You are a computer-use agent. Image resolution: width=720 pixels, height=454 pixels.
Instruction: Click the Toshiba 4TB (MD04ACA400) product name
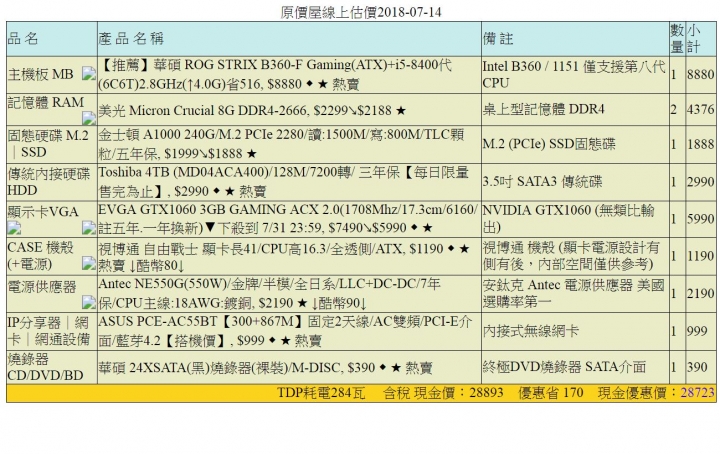click(x=283, y=182)
